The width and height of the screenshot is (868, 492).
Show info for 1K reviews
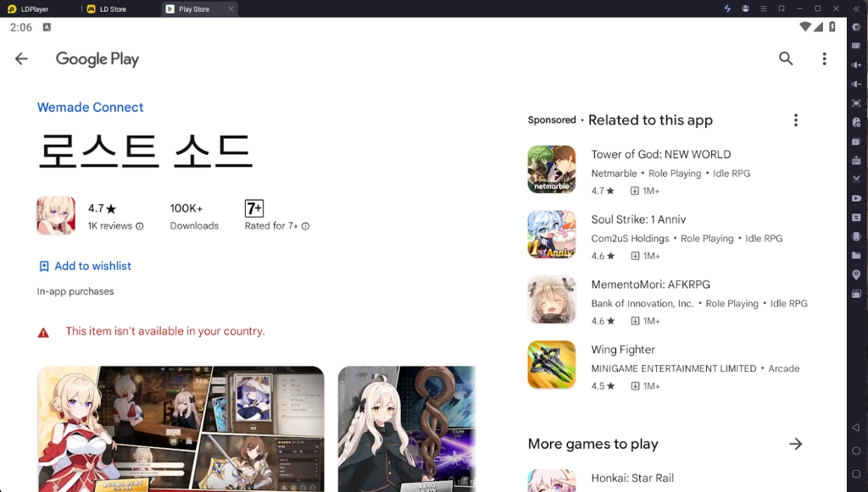[x=140, y=226]
